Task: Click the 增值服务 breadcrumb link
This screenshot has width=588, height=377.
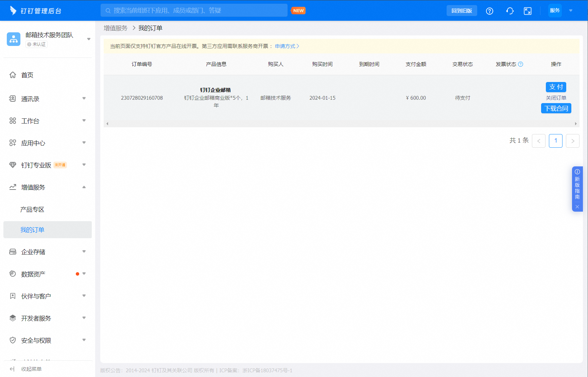Action: [116, 28]
